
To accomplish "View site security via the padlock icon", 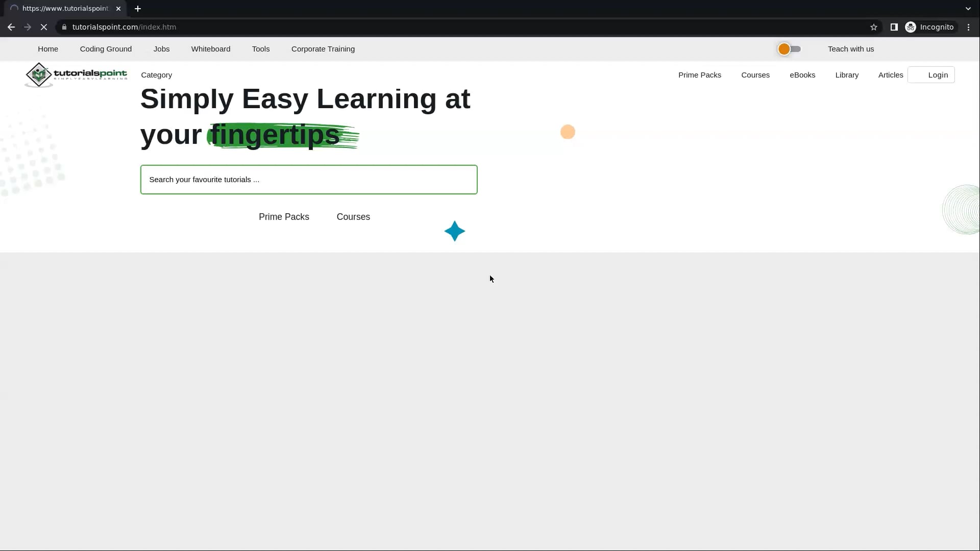I will click(64, 27).
